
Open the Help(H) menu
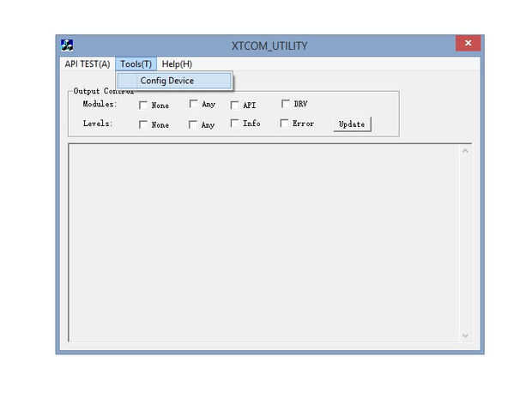(177, 63)
